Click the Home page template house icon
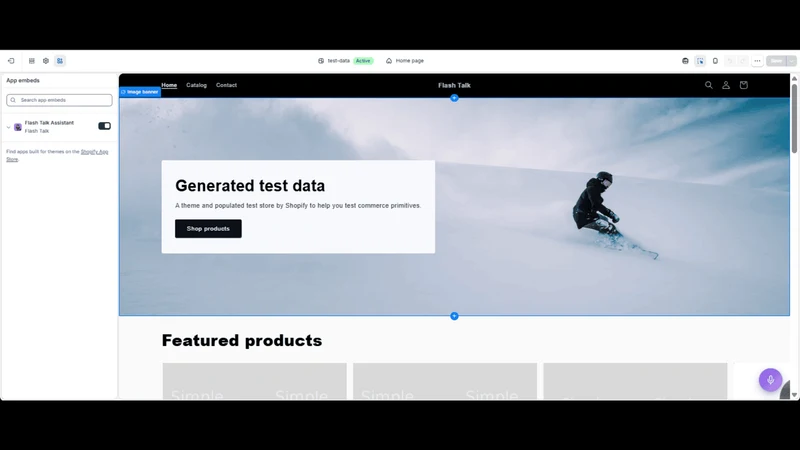Screen dimensions: 800x450 click(x=389, y=61)
